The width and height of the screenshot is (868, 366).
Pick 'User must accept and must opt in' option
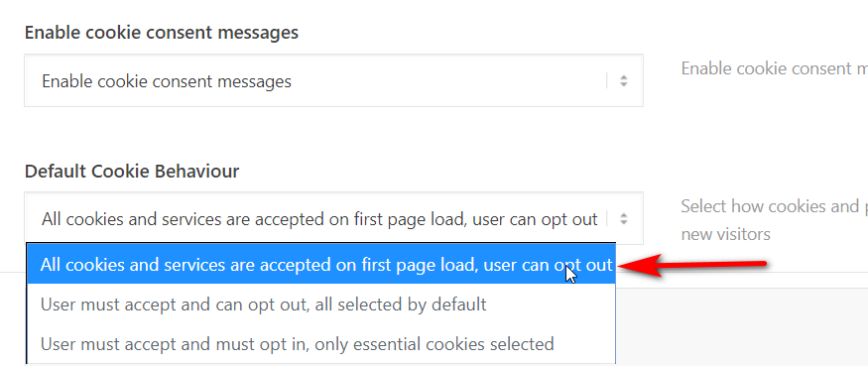pos(321,344)
